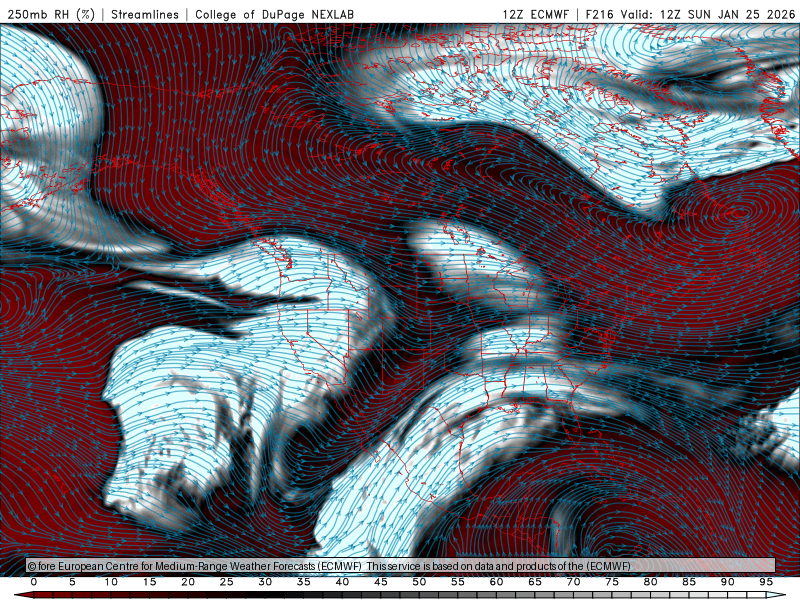The height and width of the screenshot is (600, 800).
Task: Click legend value "10" on color scale
Action: [x=111, y=582]
